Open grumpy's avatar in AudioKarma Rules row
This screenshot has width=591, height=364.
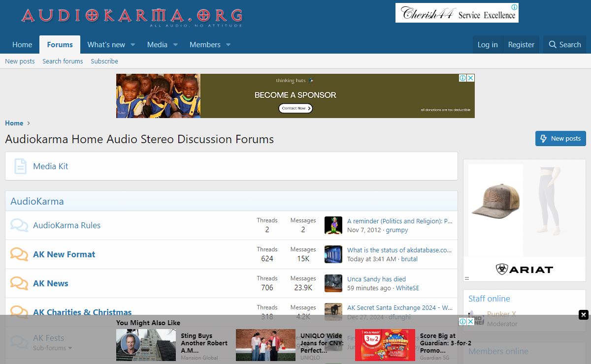333,225
